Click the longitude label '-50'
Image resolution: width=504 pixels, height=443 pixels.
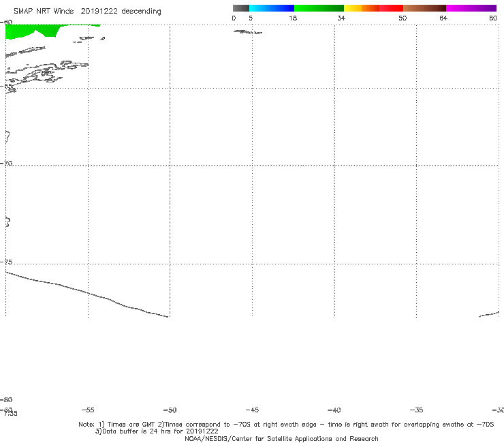[170, 410]
